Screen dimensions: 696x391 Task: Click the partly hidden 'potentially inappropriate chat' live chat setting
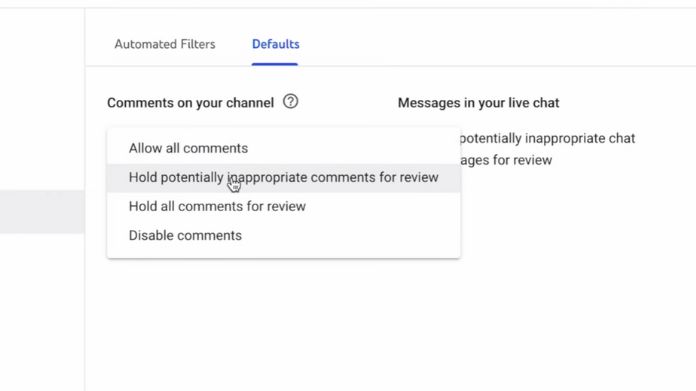click(x=548, y=149)
